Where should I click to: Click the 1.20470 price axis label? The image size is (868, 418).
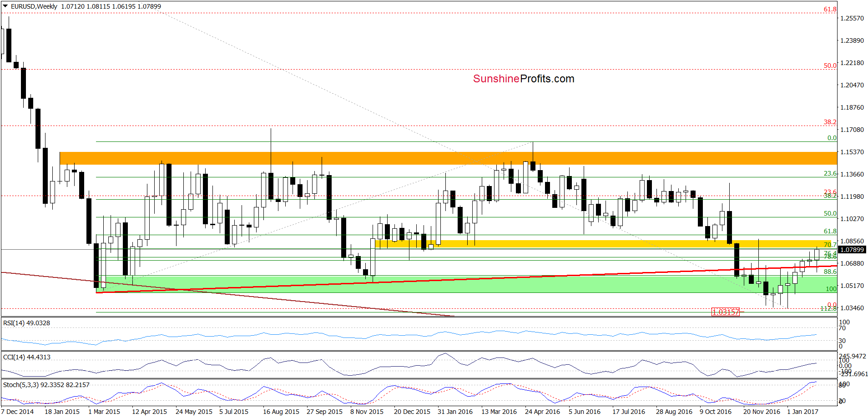click(852, 85)
